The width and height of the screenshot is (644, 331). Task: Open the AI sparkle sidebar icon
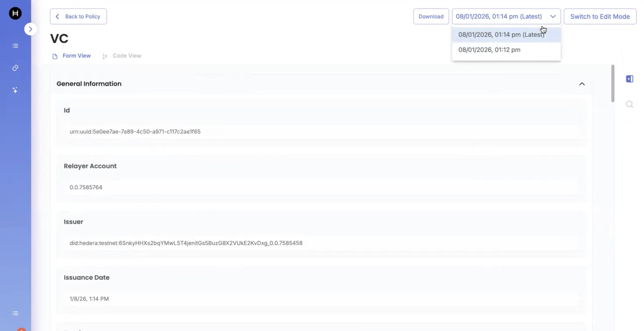15,90
